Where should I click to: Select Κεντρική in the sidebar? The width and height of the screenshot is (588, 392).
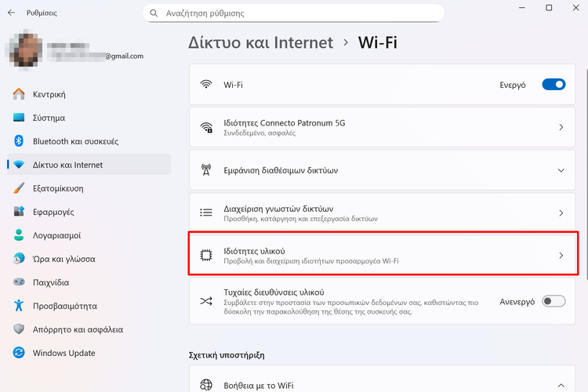(49, 94)
